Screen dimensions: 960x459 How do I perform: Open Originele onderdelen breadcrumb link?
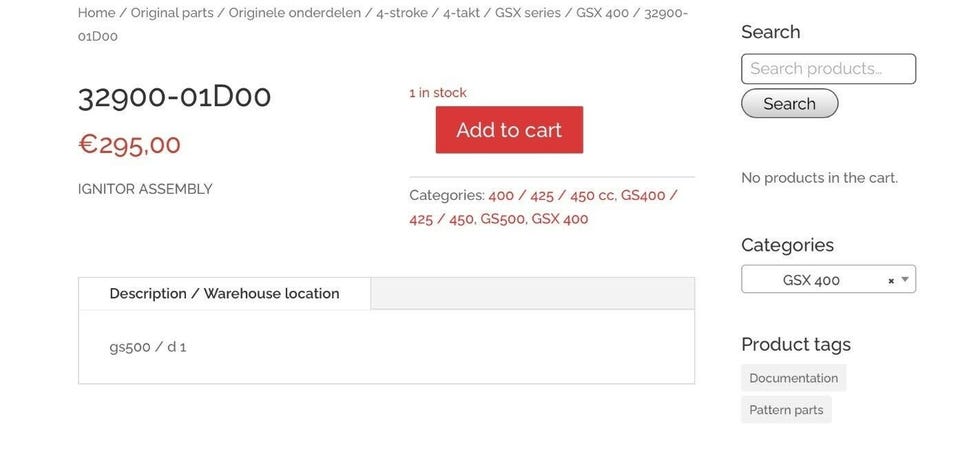(295, 13)
